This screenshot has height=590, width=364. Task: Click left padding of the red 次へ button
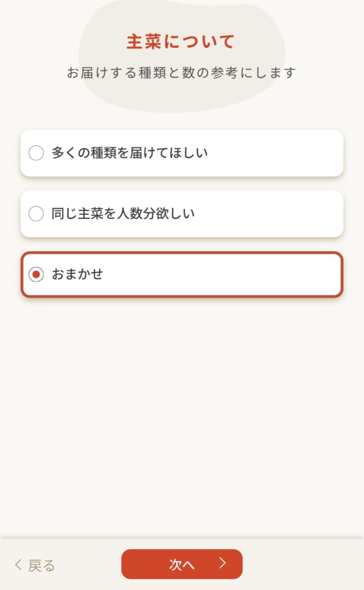pos(138,564)
